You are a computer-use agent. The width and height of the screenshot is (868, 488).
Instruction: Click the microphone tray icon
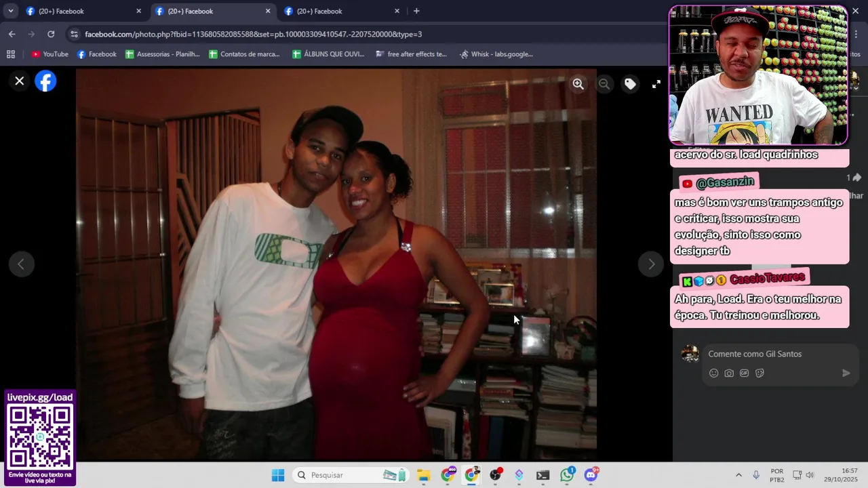[x=756, y=475]
